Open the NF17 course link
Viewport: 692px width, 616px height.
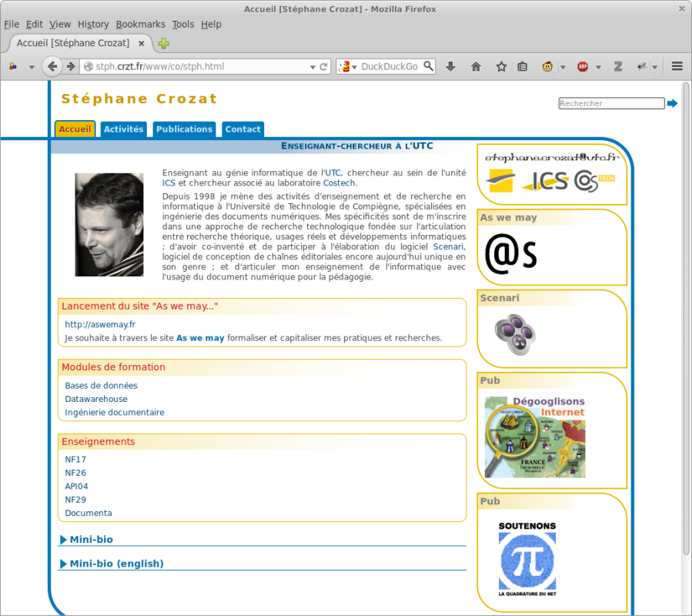[x=75, y=460]
